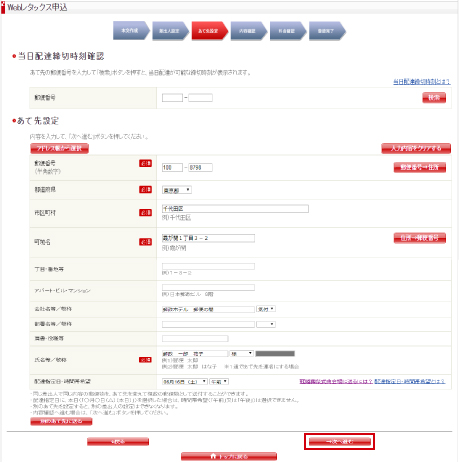The width and height of the screenshot is (460, 463).
Task: Open the 午前 time slot dropdown
Action: pos(219,381)
